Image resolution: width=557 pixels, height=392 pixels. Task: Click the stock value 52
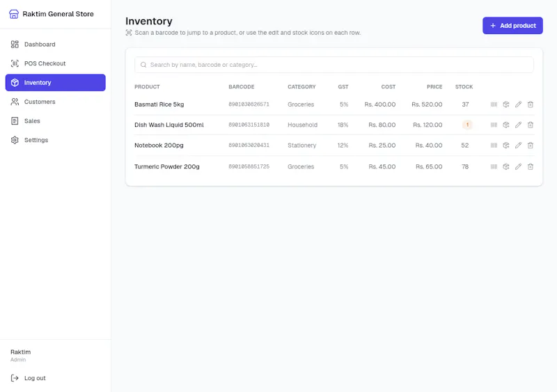pyautogui.click(x=464, y=146)
